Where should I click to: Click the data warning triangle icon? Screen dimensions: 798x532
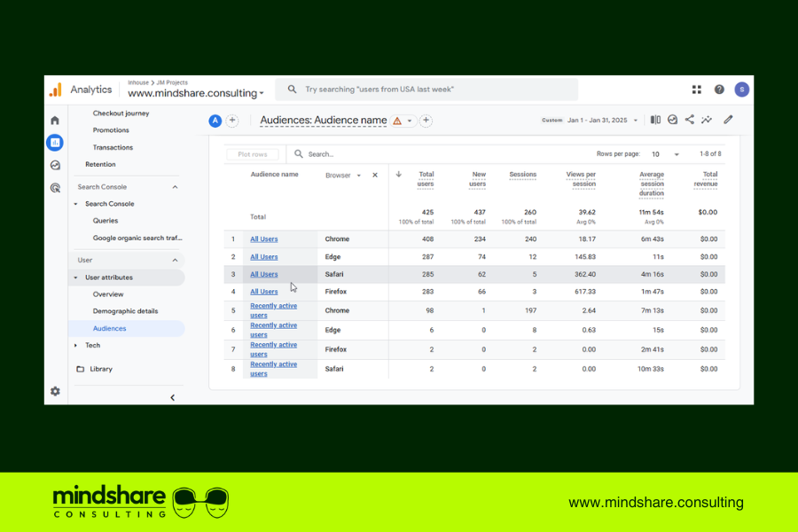(397, 121)
